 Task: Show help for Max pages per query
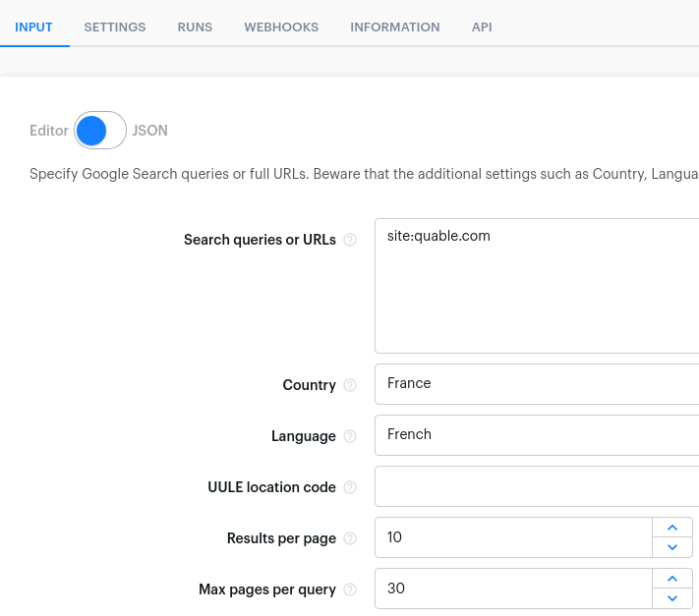pyautogui.click(x=350, y=590)
